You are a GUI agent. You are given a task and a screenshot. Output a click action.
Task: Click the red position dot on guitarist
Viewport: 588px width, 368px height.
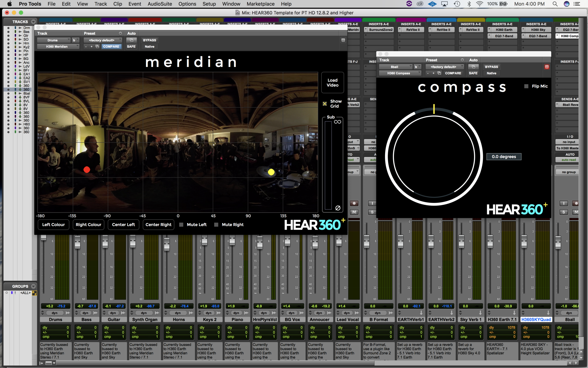point(87,170)
